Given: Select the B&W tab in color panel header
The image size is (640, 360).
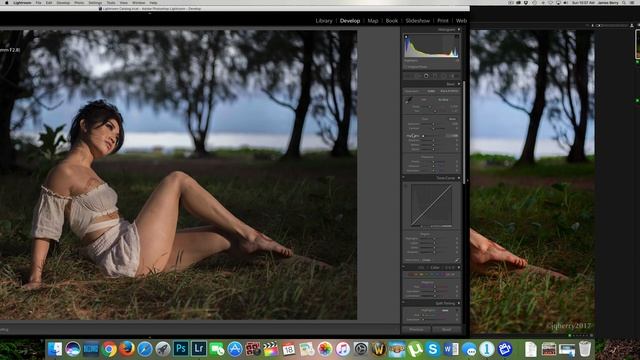Looking at the screenshot, I should [x=450, y=268].
